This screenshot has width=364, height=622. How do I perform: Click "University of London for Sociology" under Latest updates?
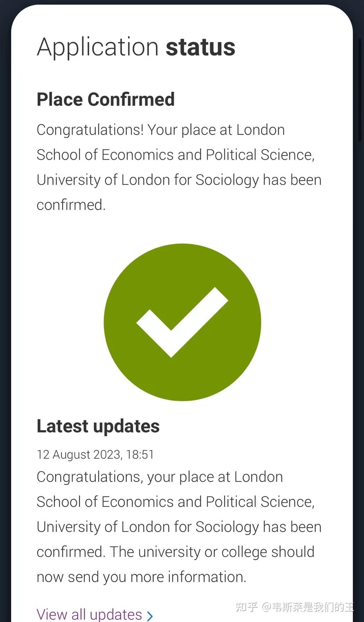(x=148, y=527)
